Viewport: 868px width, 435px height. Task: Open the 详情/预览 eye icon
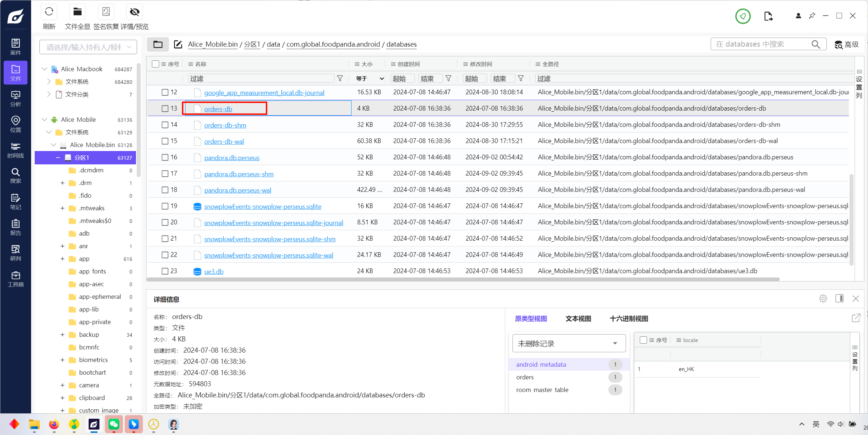(x=135, y=12)
